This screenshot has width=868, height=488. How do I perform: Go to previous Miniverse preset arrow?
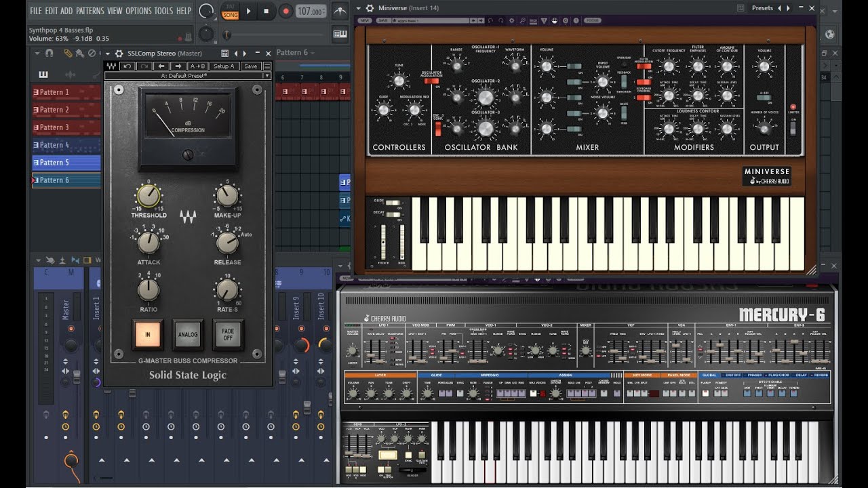779,8
